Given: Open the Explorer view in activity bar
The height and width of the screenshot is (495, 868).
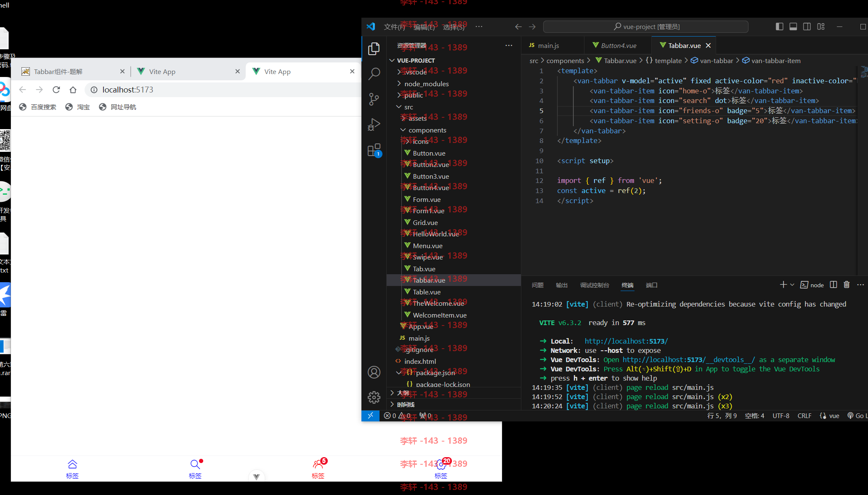Looking at the screenshot, I should [374, 49].
